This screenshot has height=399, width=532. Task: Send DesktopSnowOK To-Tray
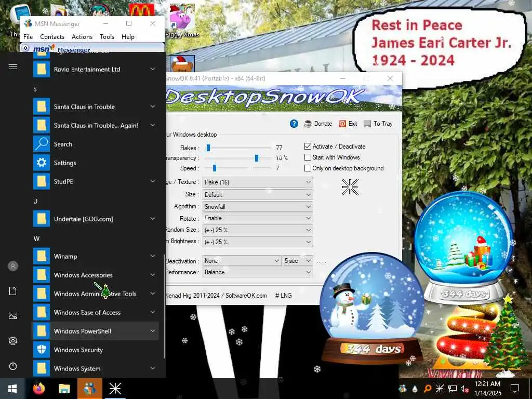[x=378, y=124]
